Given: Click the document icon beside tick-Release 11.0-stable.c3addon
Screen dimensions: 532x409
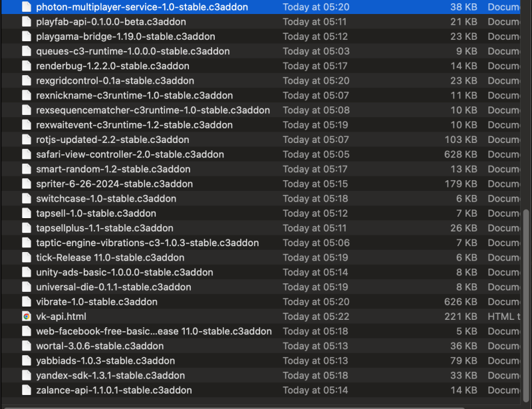Looking at the screenshot, I should click(x=27, y=257).
